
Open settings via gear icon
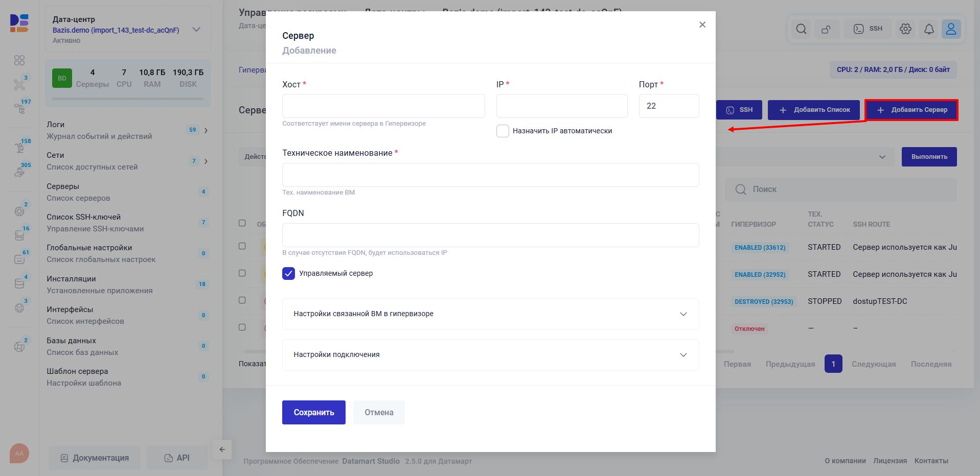[x=905, y=29]
